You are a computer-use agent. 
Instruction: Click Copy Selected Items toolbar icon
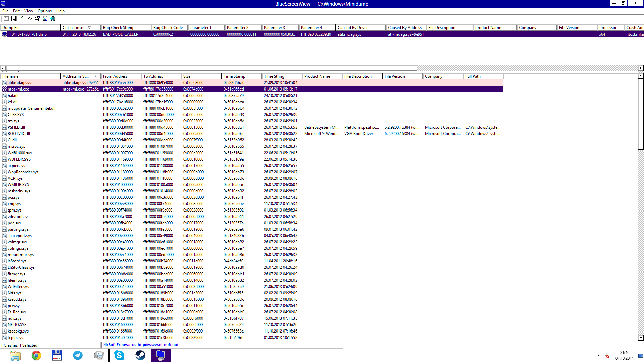click(x=29, y=19)
